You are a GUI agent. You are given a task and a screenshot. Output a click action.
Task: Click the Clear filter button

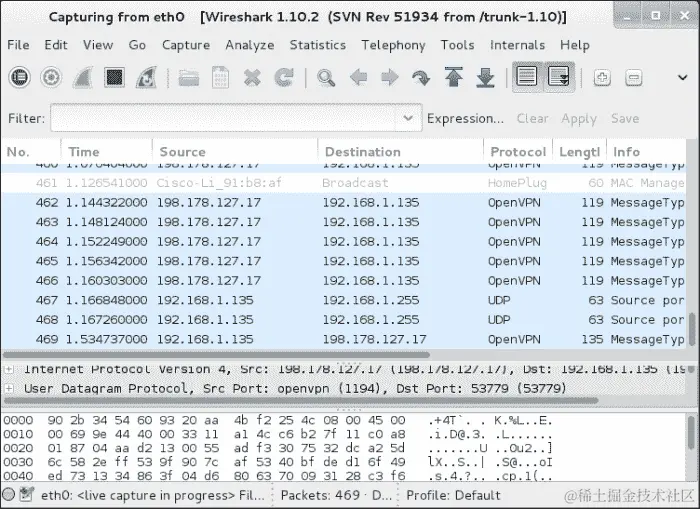pos(533,118)
